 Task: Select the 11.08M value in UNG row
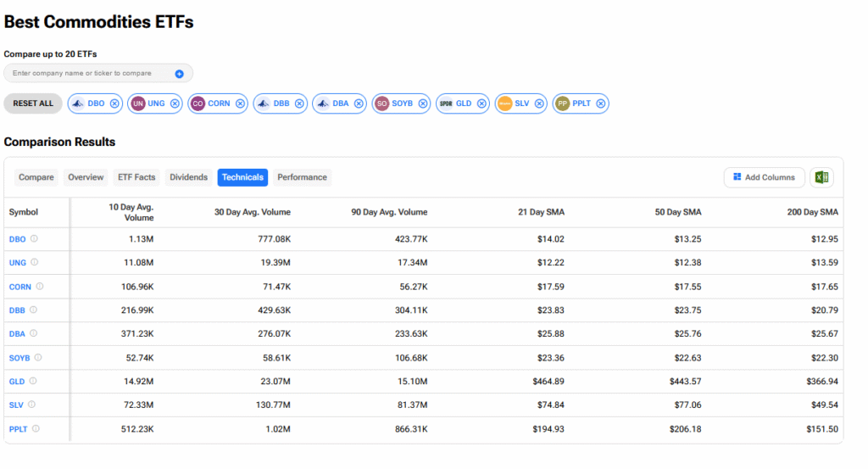138,262
